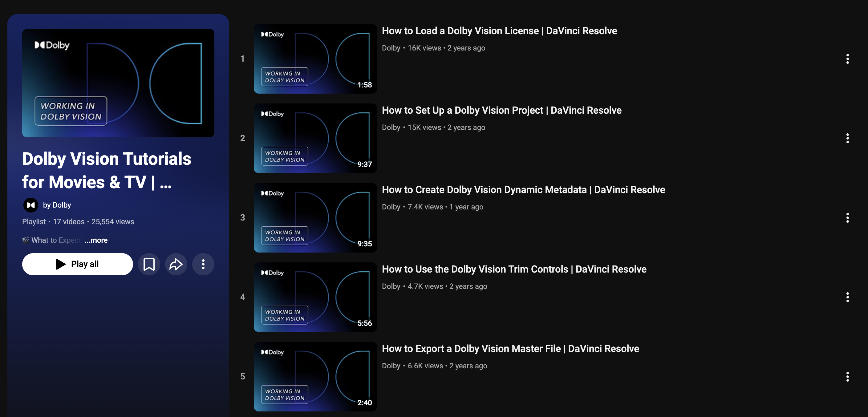Click the thumbnail of the 5:56 Trim Controls video
The width and height of the screenshot is (868, 417).
[x=315, y=297]
